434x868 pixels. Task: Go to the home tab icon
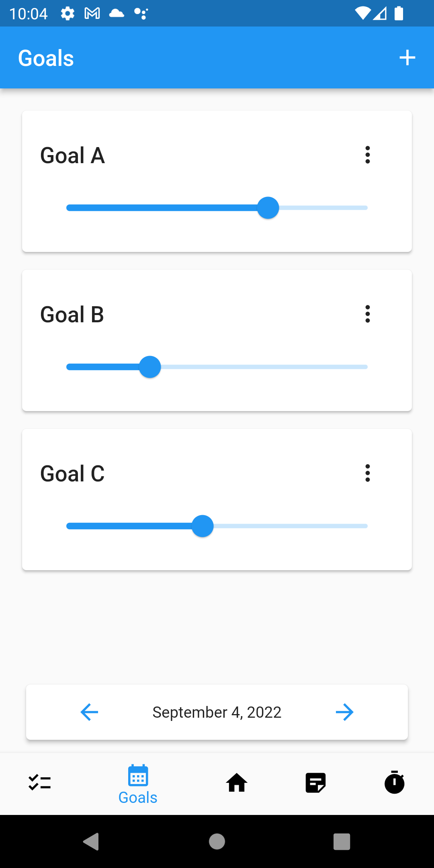(237, 783)
